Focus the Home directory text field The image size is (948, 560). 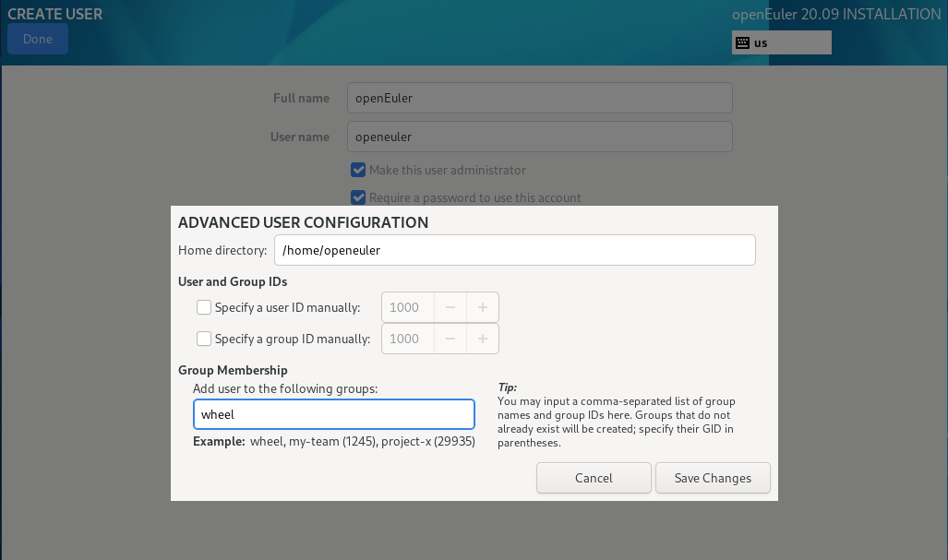tap(514, 250)
